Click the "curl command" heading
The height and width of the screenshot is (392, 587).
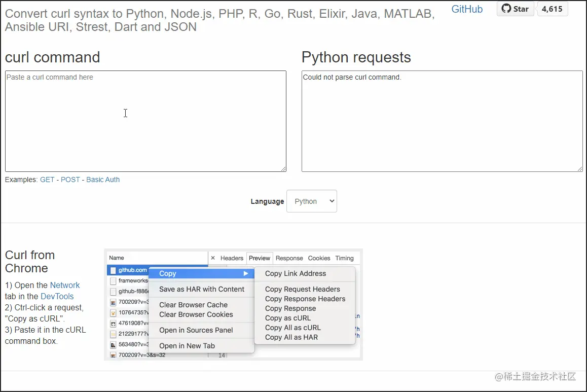(52, 57)
